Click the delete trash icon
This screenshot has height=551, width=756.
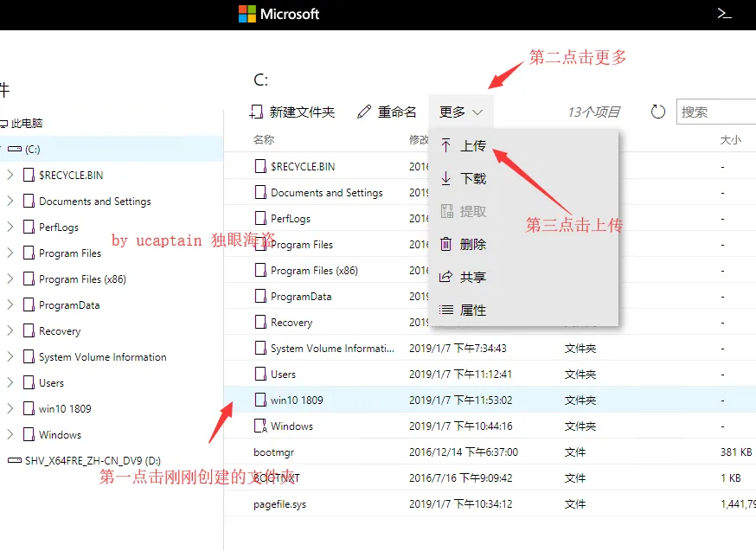(446, 244)
